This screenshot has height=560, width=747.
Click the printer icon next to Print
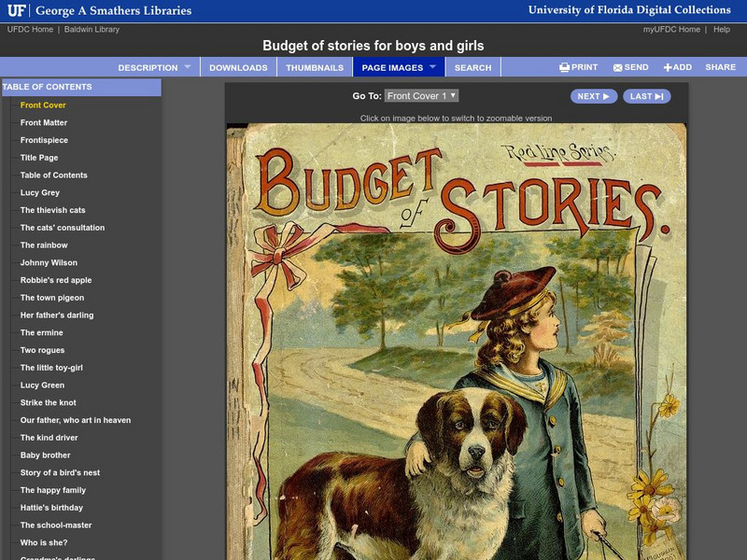[x=564, y=67]
